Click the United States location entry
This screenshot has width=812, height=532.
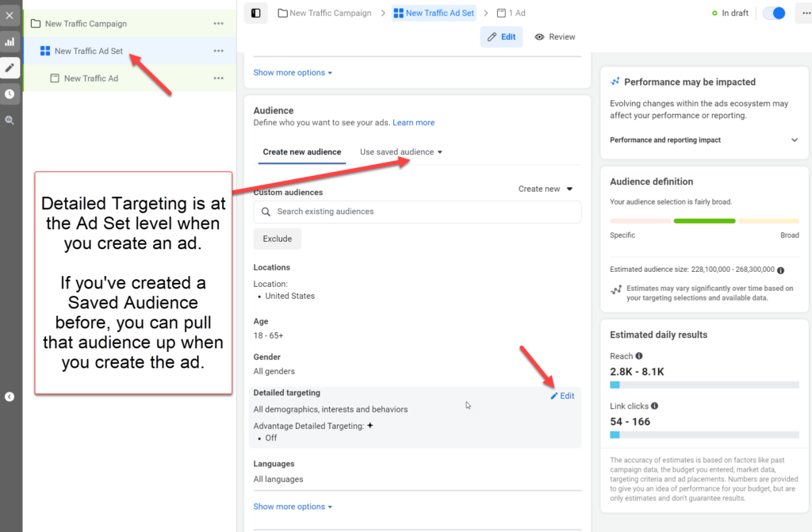289,296
